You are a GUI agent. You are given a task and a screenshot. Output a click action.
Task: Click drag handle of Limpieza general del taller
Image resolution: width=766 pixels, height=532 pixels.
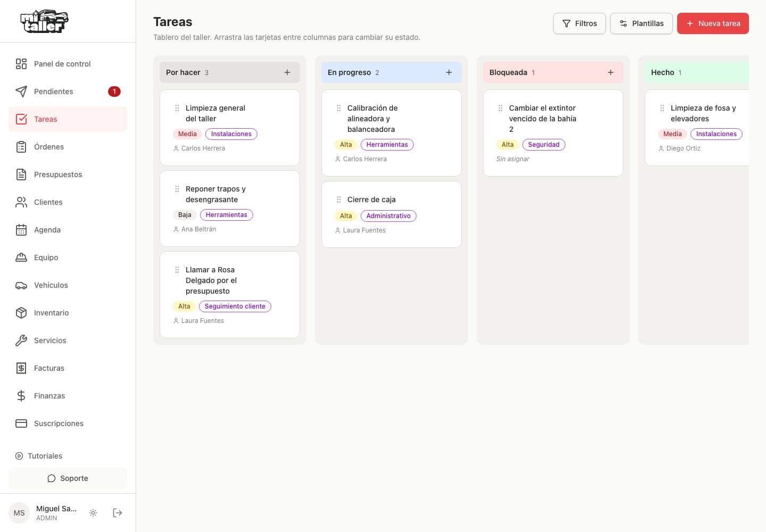pyautogui.click(x=177, y=108)
